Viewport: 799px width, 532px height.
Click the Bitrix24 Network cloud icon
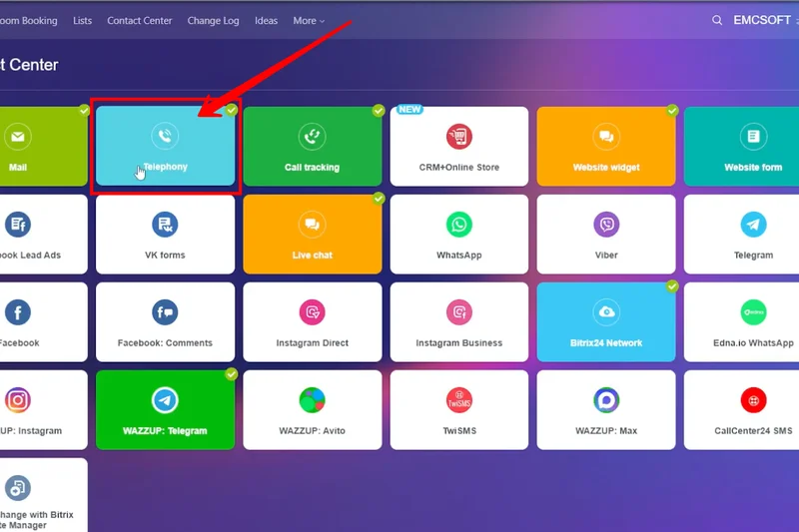coord(606,311)
